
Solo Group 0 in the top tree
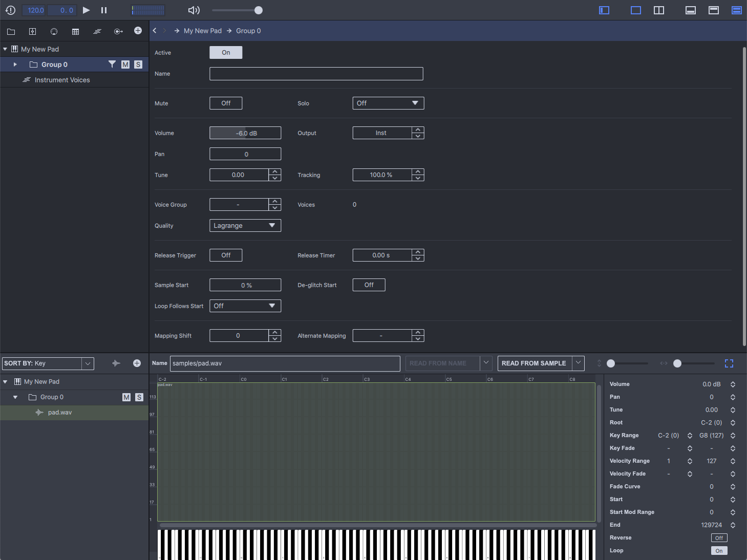(x=138, y=64)
